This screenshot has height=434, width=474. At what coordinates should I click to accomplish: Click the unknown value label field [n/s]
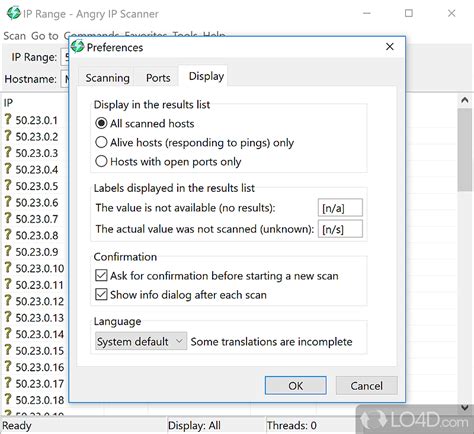tap(340, 229)
